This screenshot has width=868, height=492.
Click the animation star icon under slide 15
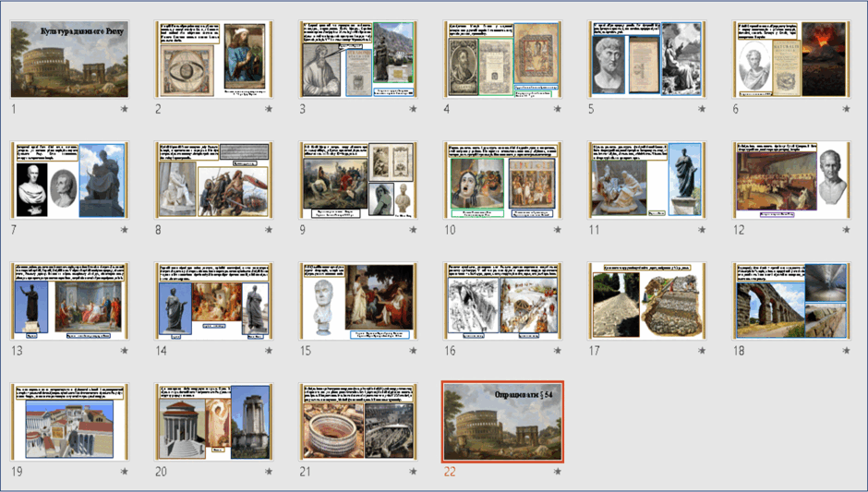pyautogui.click(x=413, y=351)
